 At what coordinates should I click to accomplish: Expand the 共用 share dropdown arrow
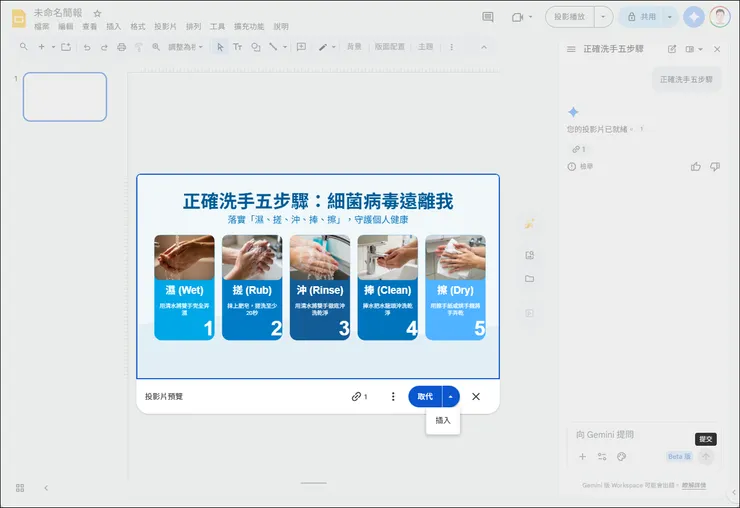pyautogui.click(x=670, y=17)
